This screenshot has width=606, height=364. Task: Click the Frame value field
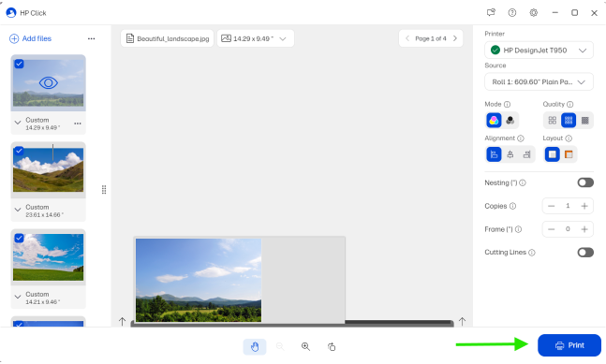pos(568,229)
